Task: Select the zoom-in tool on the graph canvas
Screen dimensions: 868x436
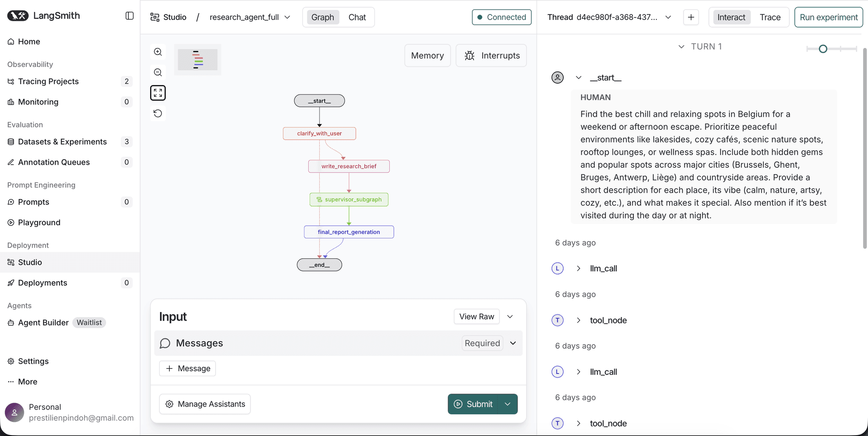Action: point(158,52)
